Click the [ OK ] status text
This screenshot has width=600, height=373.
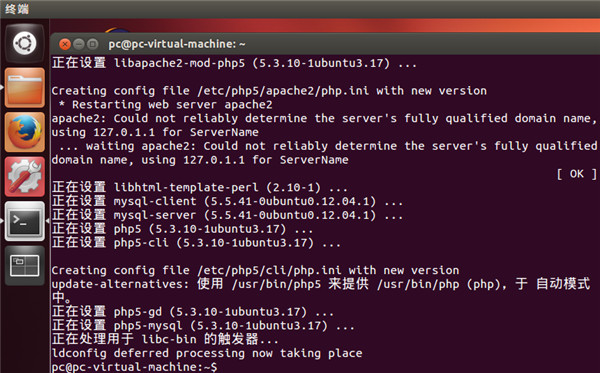click(x=577, y=174)
